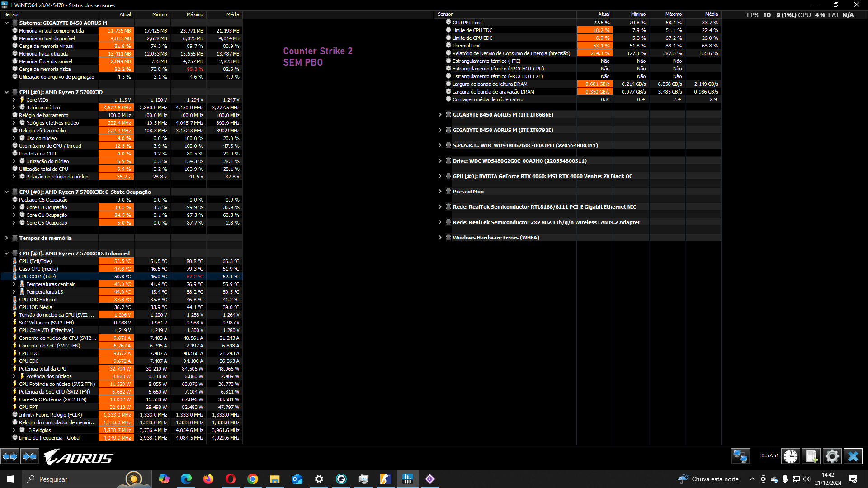The image size is (868, 488).
Task: Expand the L3 Relógios row
Action: click(14, 430)
